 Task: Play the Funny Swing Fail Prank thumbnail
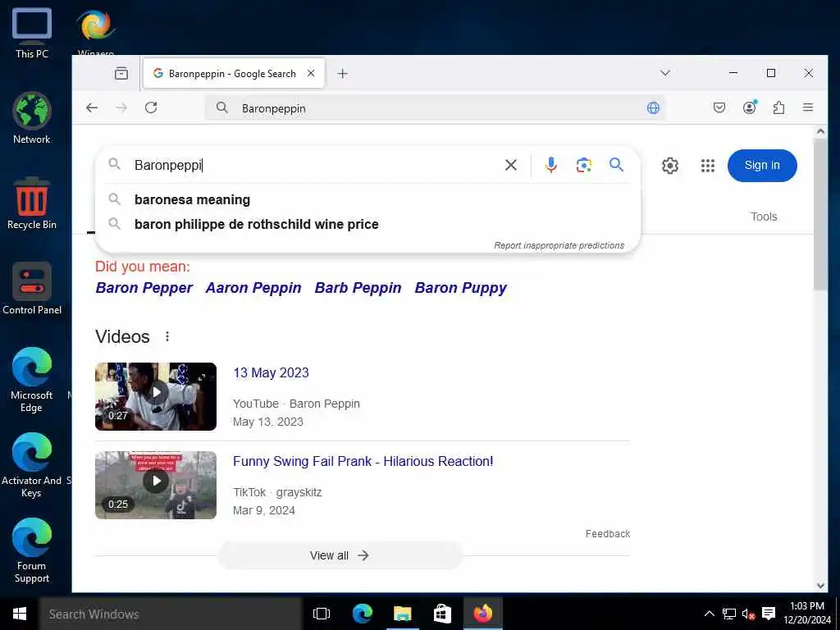[x=156, y=485]
